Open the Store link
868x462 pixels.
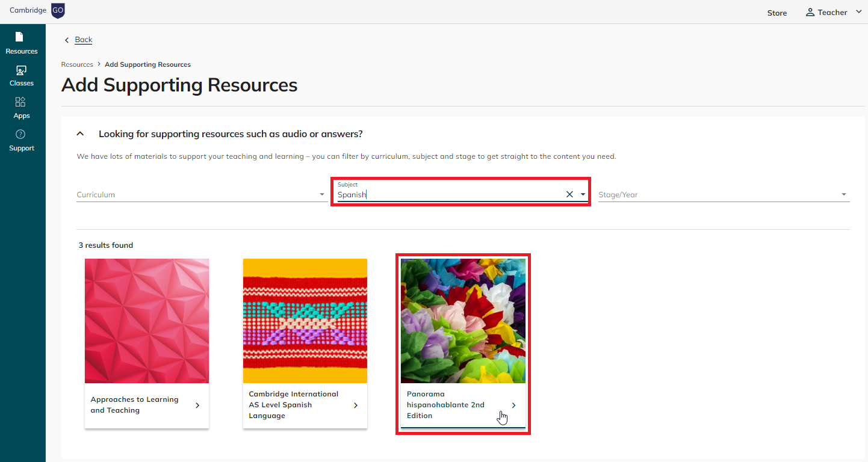coord(777,13)
